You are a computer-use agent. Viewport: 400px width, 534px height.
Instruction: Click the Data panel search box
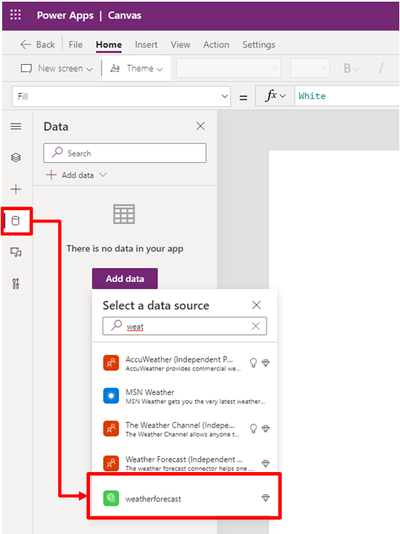tap(125, 153)
